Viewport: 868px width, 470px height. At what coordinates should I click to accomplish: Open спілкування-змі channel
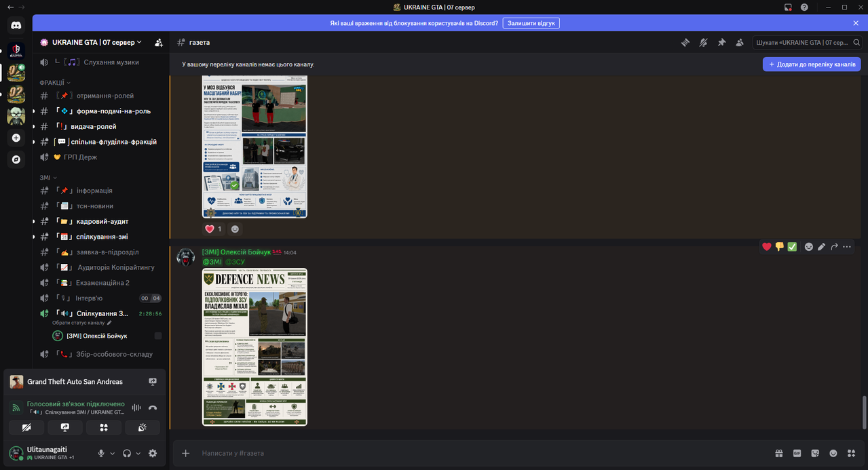[x=100, y=237]
